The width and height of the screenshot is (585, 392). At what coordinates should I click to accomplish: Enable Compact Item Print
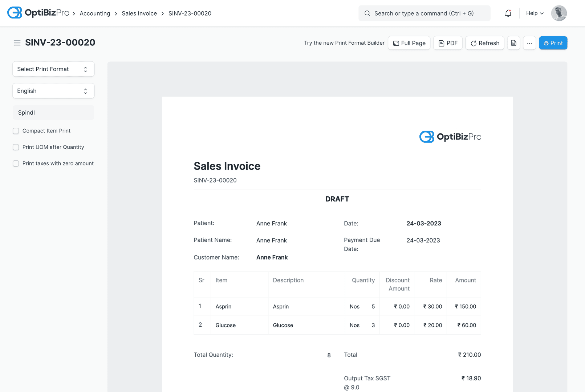click(x=16, y=131)
